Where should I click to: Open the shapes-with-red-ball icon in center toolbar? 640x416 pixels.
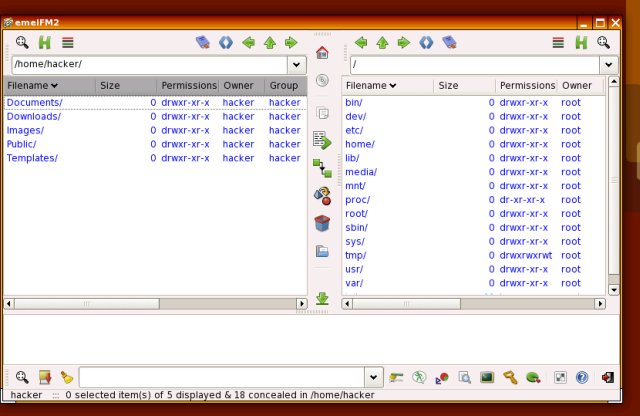click(322, 196)
